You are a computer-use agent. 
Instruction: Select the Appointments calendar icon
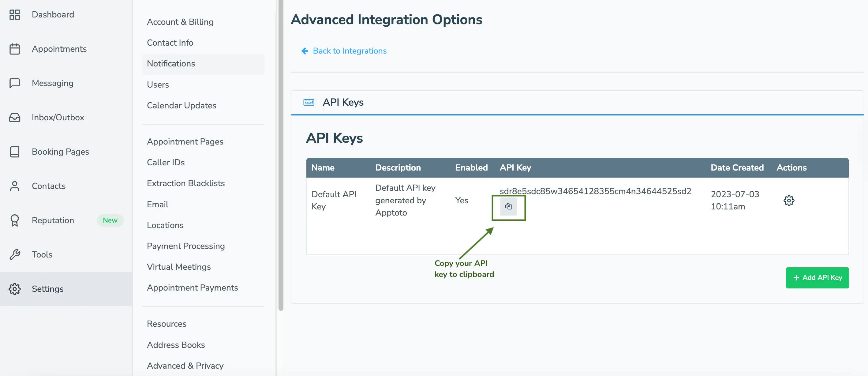(14, 49)
